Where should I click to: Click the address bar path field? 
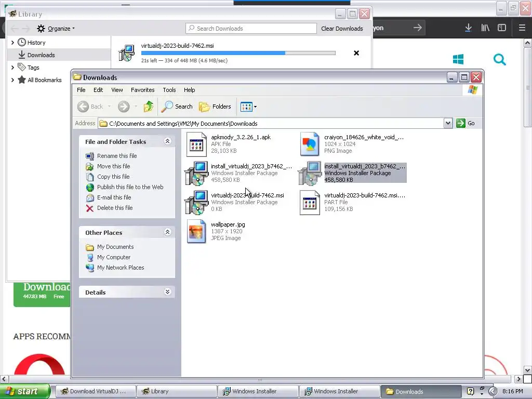click(271, 124)
